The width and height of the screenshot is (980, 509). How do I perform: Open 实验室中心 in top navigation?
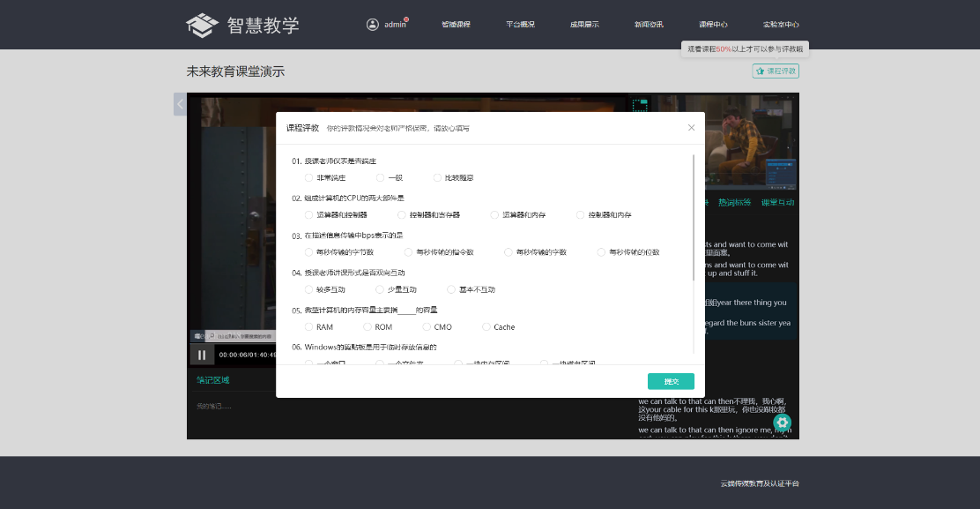pyautogui.click(x=781, y=25)
